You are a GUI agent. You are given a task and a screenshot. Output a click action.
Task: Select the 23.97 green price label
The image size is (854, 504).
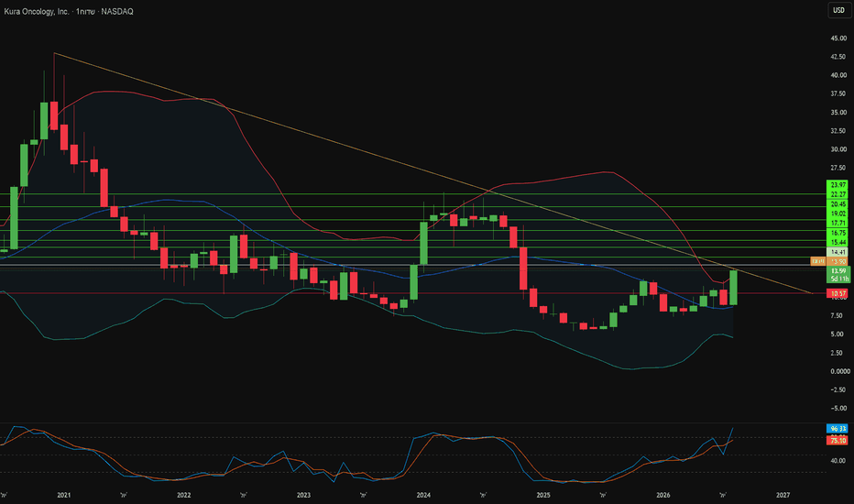pos(838,185)
